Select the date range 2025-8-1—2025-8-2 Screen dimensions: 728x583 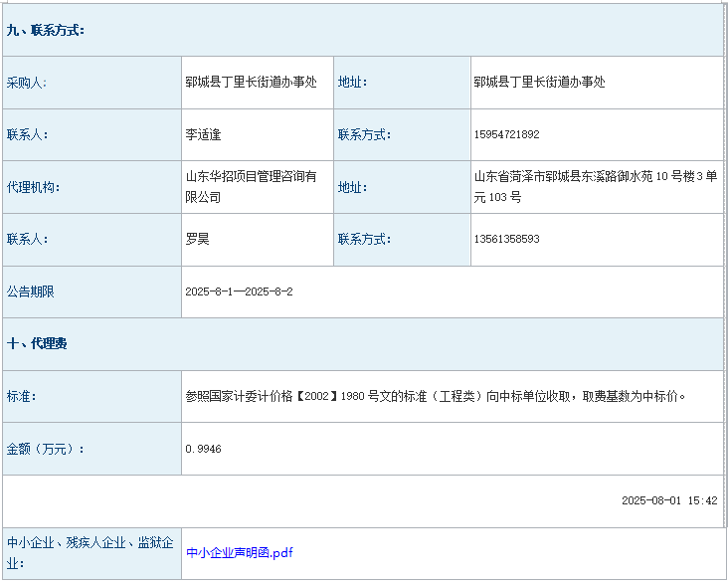point(239,291)
